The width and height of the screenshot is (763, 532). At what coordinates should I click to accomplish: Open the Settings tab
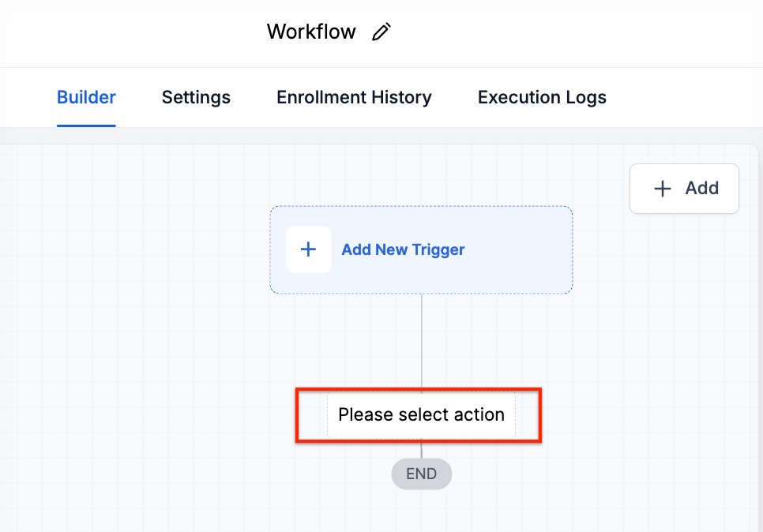(x=196, y=98)
